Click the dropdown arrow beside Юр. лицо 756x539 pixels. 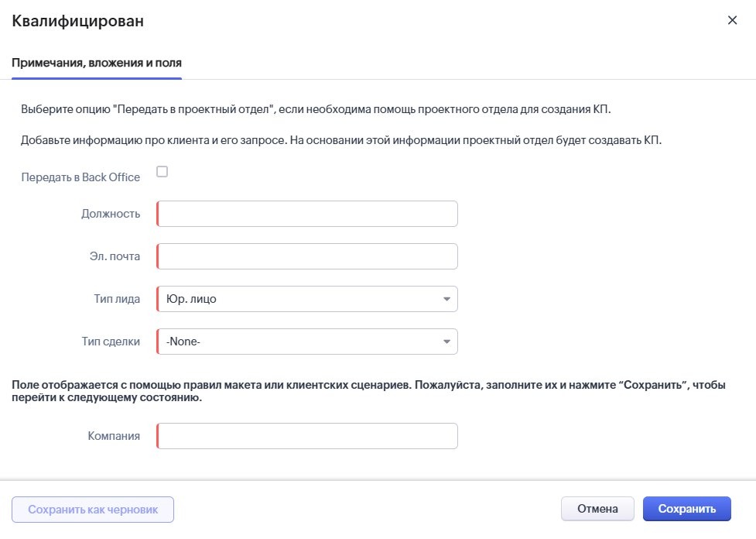tap(447, 298)
